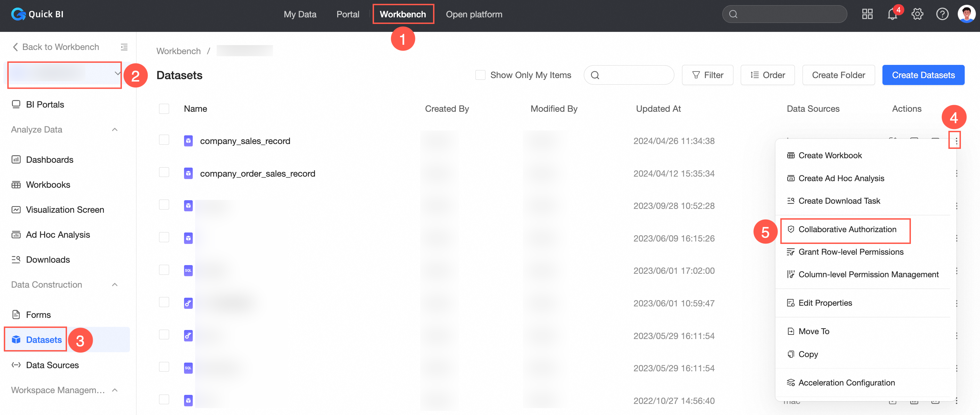Toggle the select-all checkbox in header
The height and width of the screenshot is (415, 980).
pos(164,109)
